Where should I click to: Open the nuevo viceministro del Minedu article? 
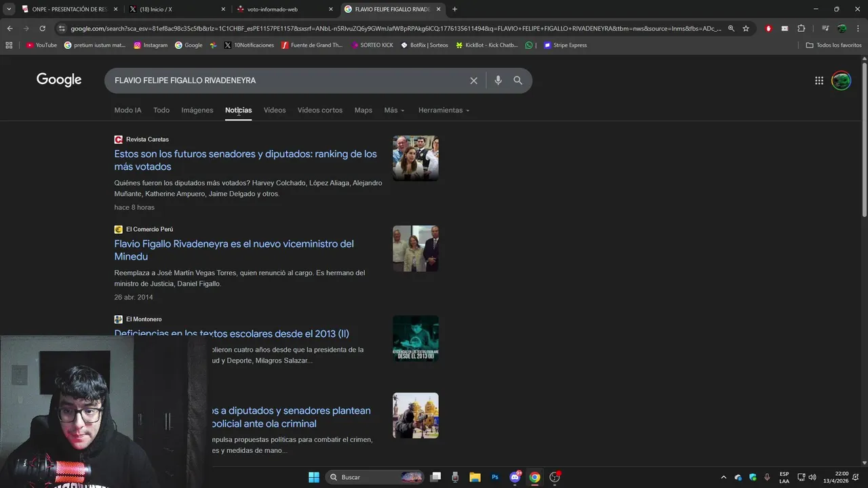coord(234,250)
